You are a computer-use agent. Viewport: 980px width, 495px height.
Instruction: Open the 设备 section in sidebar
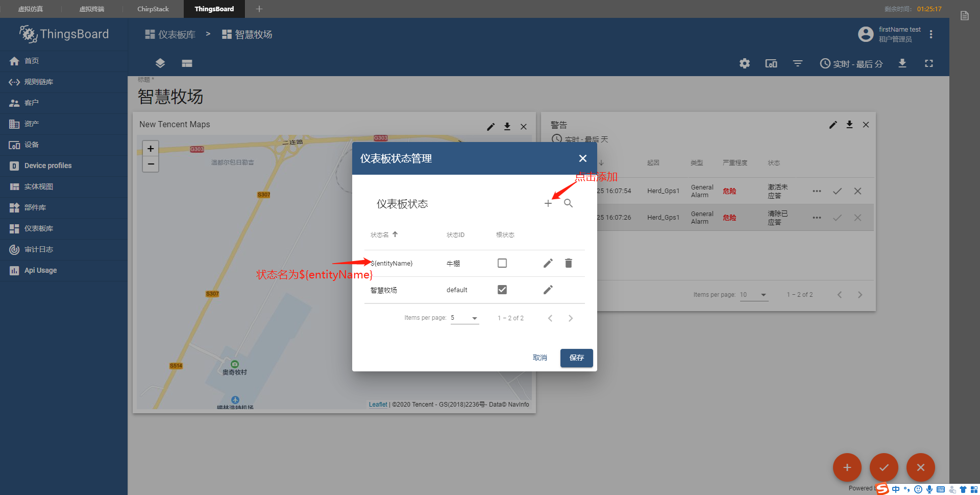[x=31, y=145]
